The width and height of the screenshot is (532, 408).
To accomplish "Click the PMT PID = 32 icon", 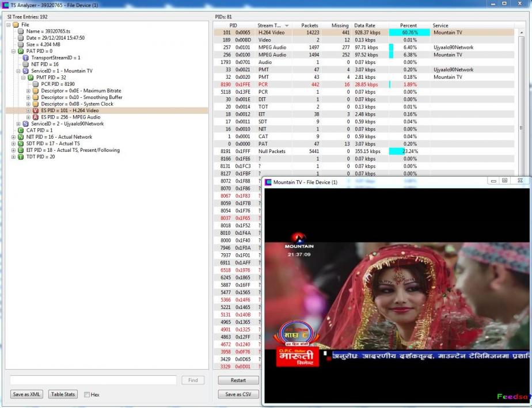I will [x=31, y=78].
